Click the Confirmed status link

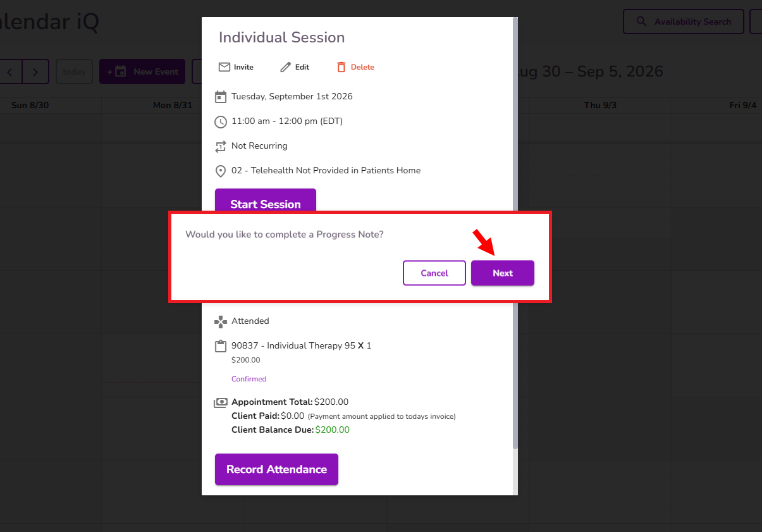pos(249,379)
